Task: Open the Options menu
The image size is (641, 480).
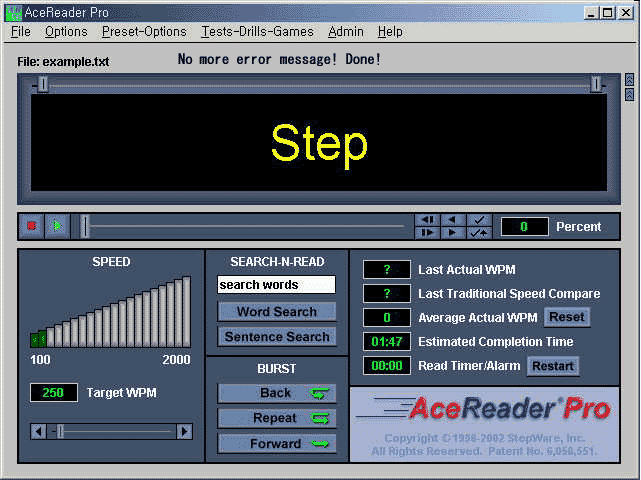Action: (66, 31)
